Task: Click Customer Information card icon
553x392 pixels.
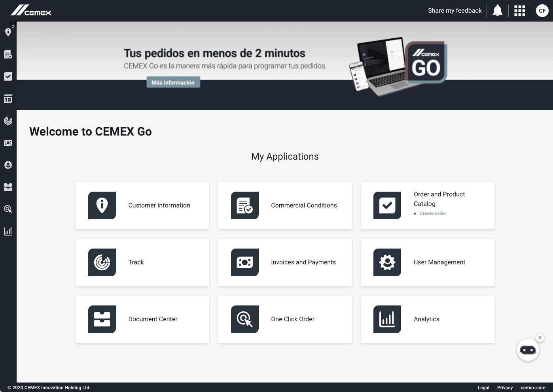Action: pos(102,205)
